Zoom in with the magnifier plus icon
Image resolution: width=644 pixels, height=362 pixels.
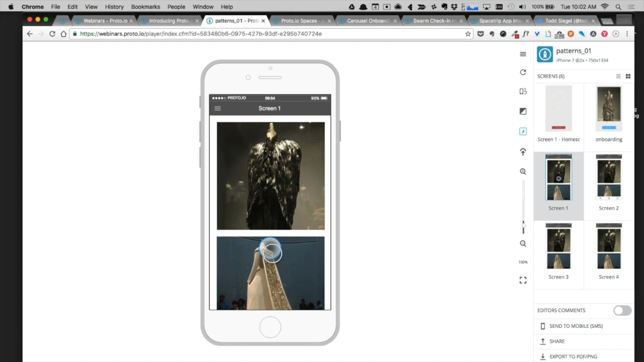coord(523,172)
